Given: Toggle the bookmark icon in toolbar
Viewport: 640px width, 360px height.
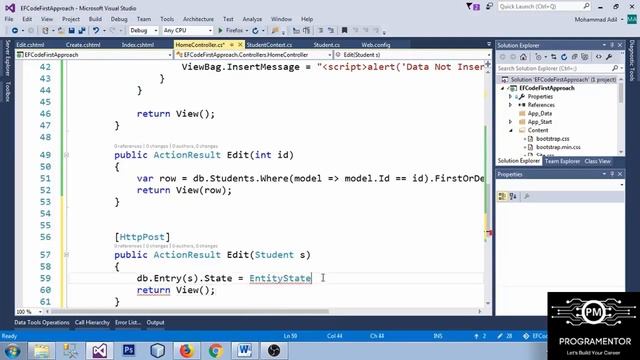Looking at the screenshot, I should tap(344, 31).
